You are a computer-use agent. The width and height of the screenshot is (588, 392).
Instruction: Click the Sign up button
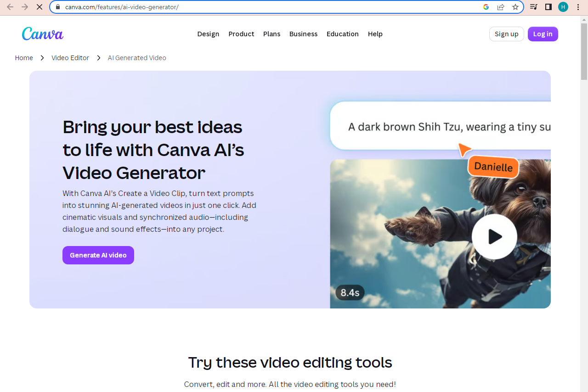[507, 34]
